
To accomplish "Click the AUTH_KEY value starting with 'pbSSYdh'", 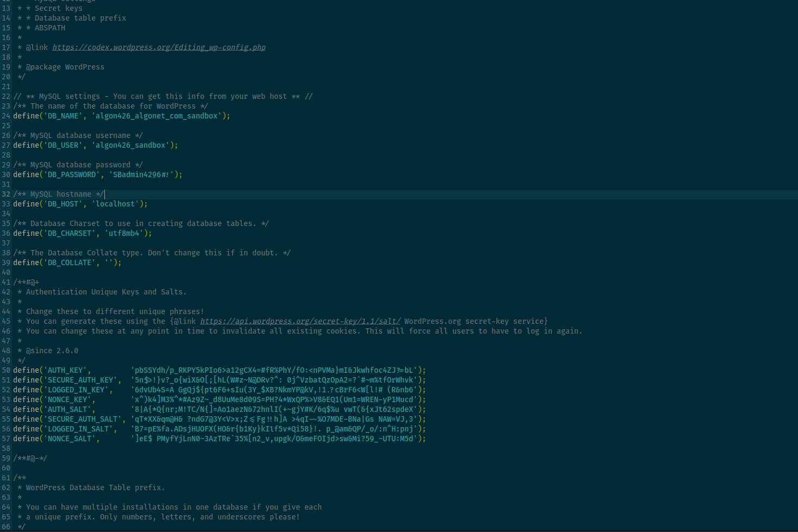I will [274, 370].
